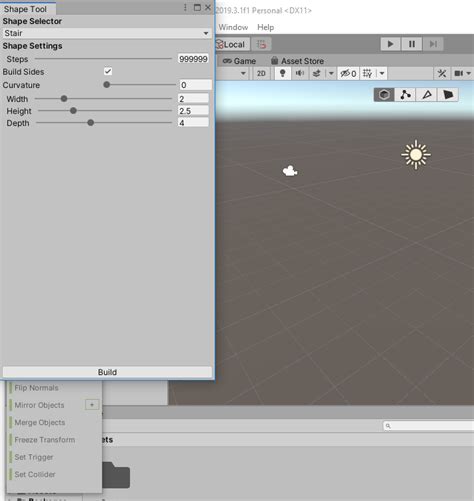Image resolution: width=474 pixels, height=501 pixels.
Task: Open draw mode dropdown arrow
Action: [x=243, y=73]
